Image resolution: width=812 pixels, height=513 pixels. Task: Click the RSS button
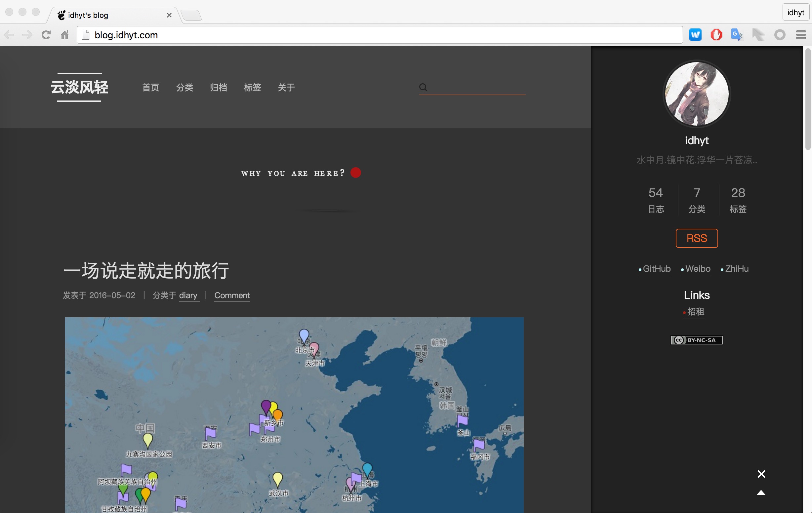696,238
